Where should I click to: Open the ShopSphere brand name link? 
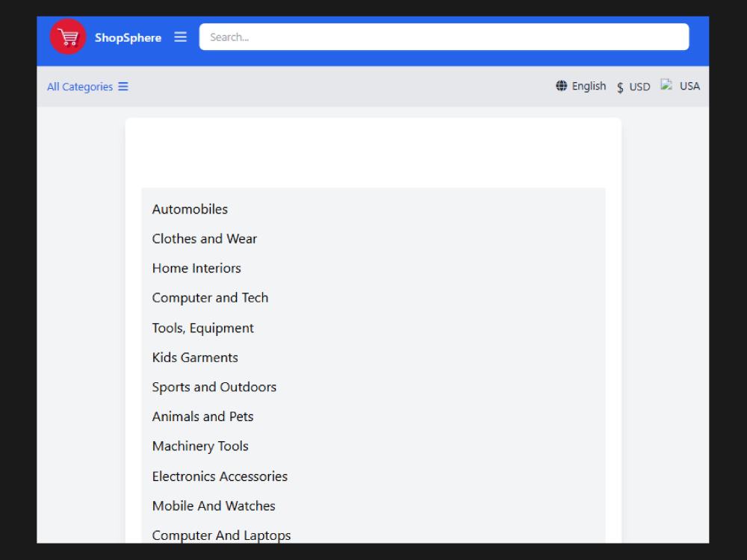click(x=128, y=37)
